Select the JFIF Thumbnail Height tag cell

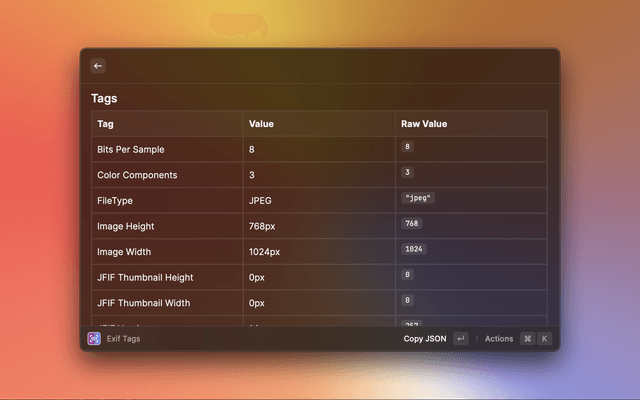(145, 277)
